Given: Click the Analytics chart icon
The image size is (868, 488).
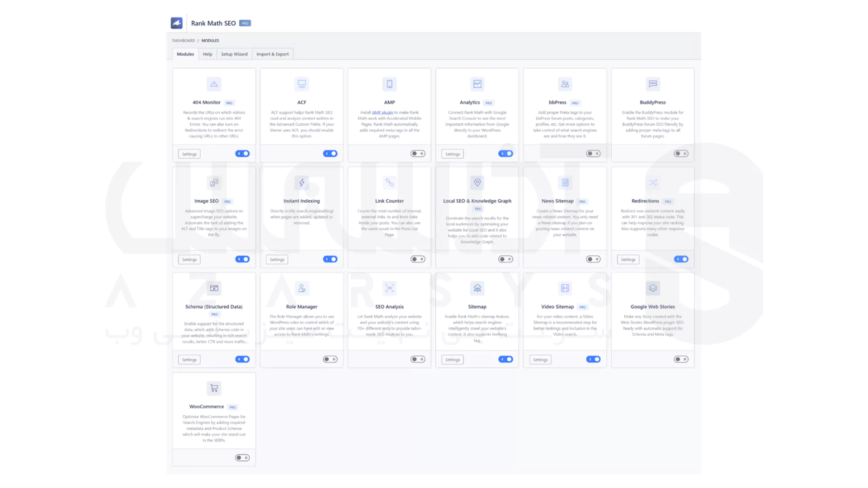Looking at the screenshot, I should click(477, 84).
